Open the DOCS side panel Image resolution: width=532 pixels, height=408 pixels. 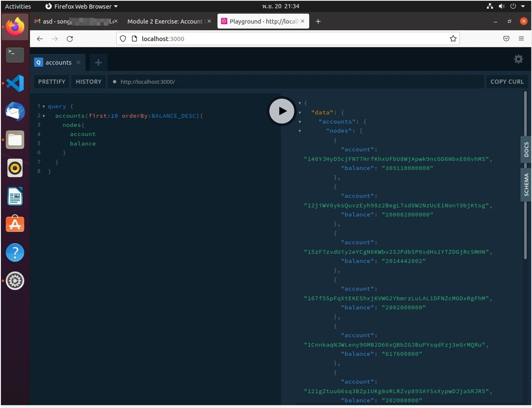point(526,150)
